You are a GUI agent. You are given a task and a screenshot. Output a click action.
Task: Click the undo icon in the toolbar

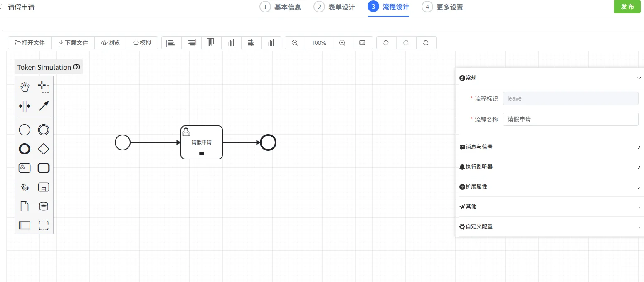[x=386, y=42]
